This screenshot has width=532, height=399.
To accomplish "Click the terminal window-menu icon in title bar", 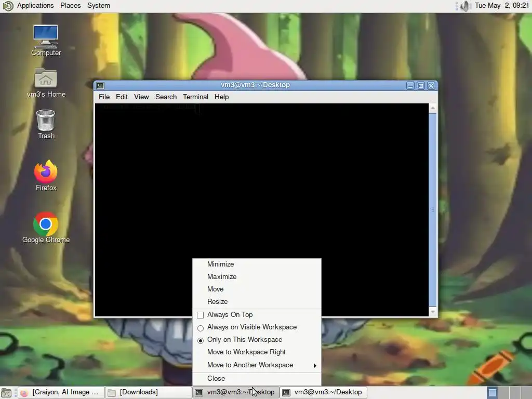I will [100, 86].
